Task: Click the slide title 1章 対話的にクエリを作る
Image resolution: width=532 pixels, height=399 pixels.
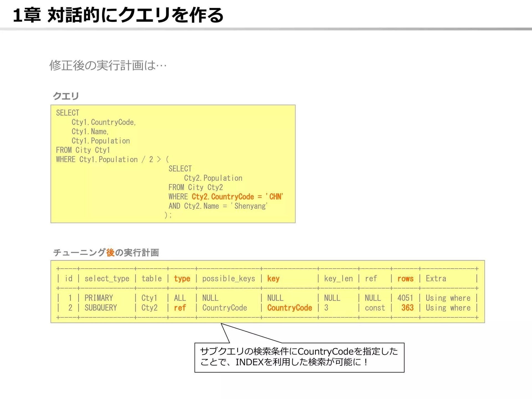Action: pyautogui.click(x=118, y=15)
